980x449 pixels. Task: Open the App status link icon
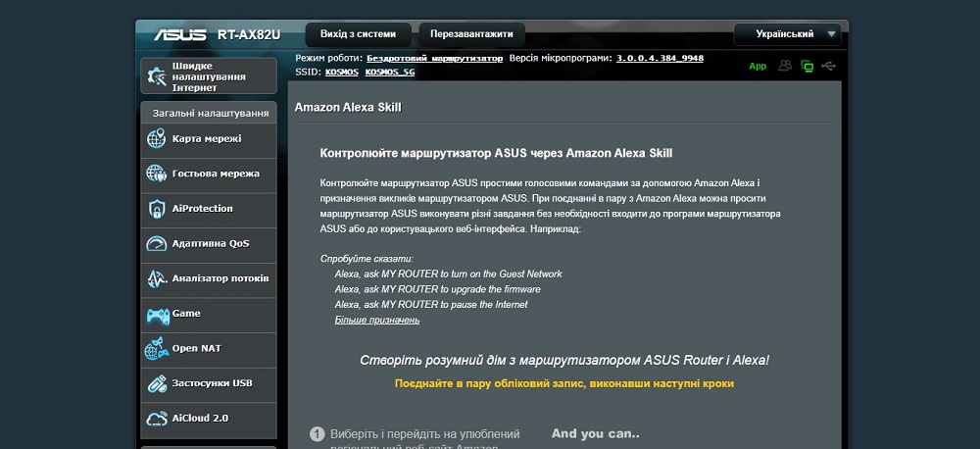click(x=758, y=67)
